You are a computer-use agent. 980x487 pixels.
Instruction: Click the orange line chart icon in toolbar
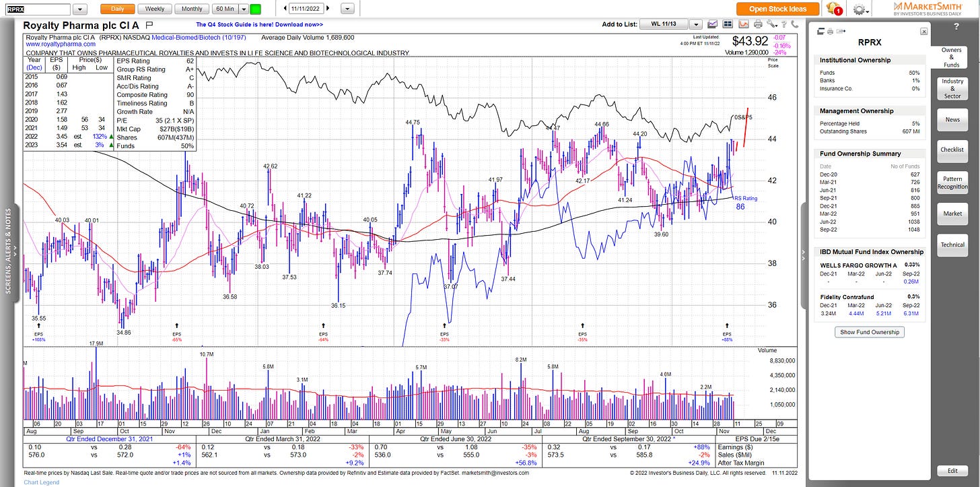pyautogui.click(x=744, y=24)
